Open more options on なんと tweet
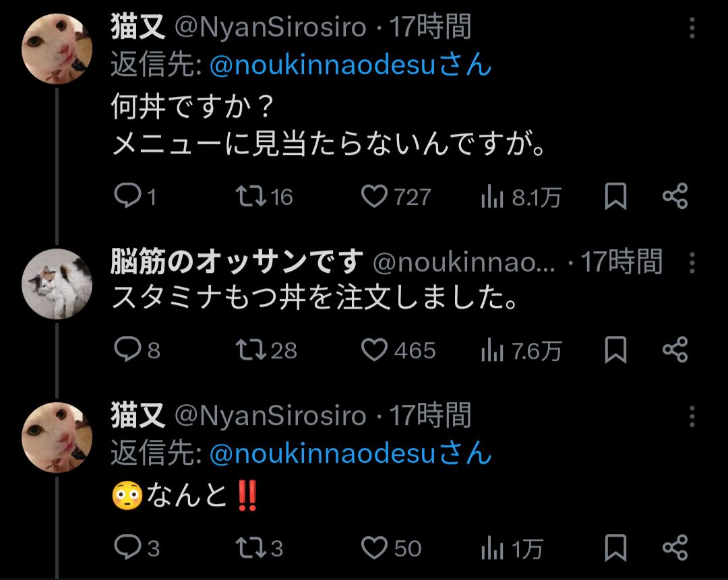This screenshot has width=728, height=580. click(x=692, y=416)
